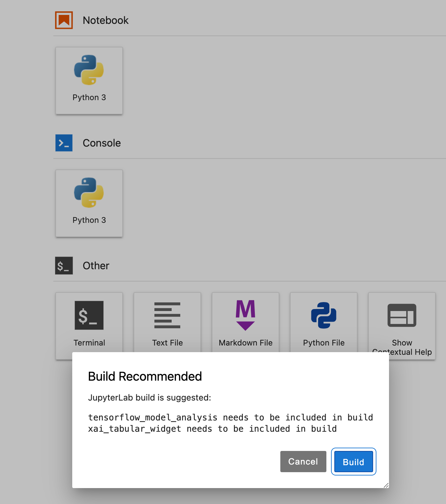Screen dimensions: 446x504
Task: Click the Console section heading text
Action: click(x=102, y=143)
